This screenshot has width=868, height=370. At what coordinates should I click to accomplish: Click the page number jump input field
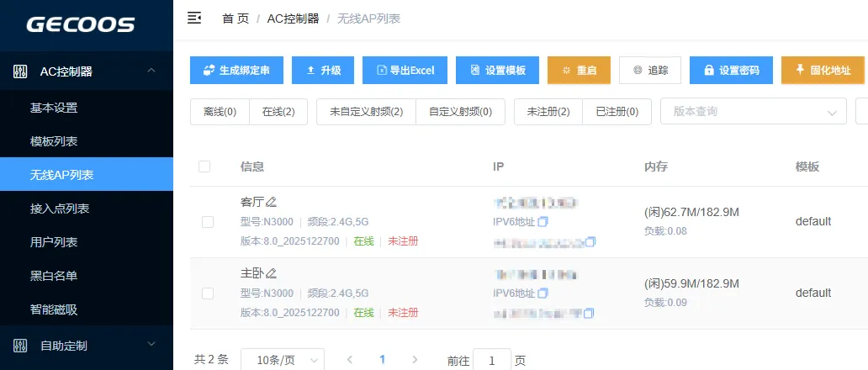coord(492,360)
